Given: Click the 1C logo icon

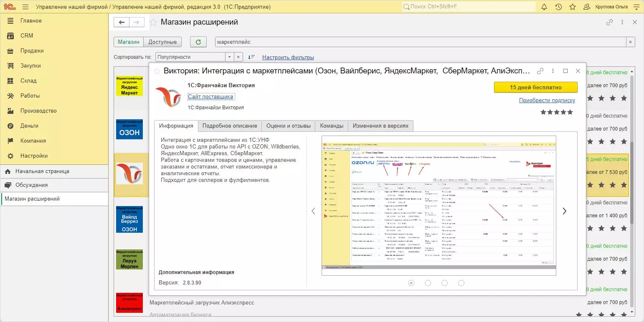Looking at the screenshot, I should click(9, 7).
